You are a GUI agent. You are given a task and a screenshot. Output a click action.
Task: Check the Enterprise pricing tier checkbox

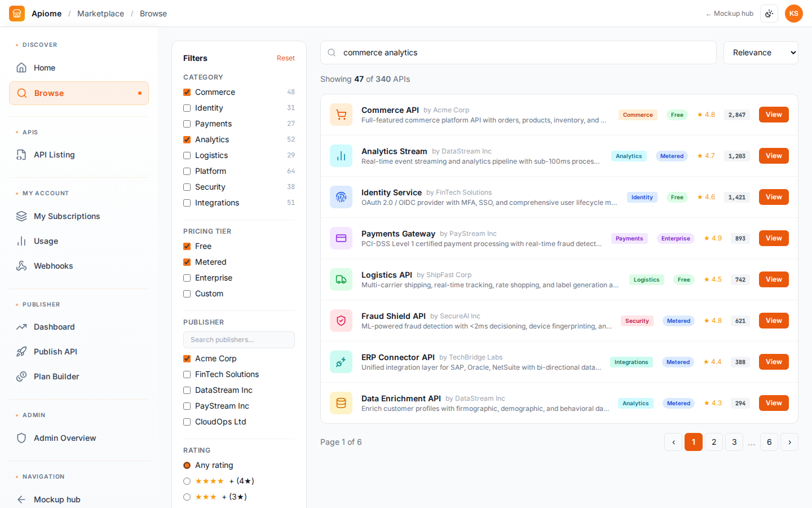(x=187, y=278)
